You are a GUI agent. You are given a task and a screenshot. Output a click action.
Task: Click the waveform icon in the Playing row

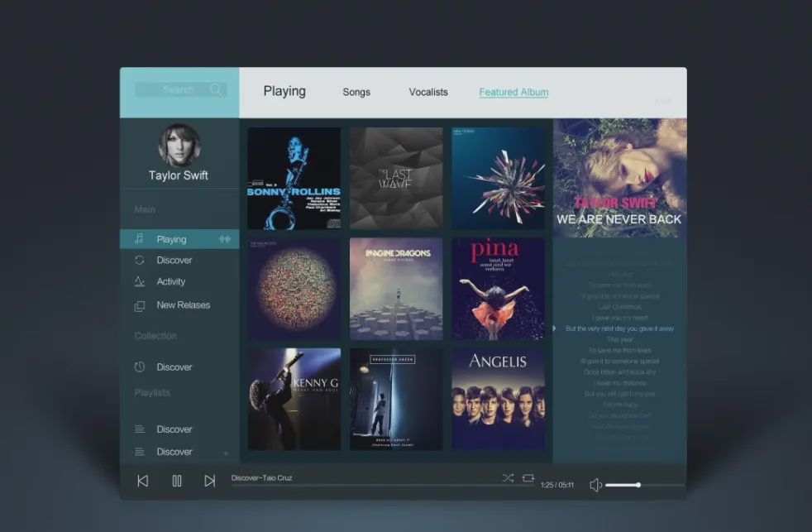[x=224, y=239]
